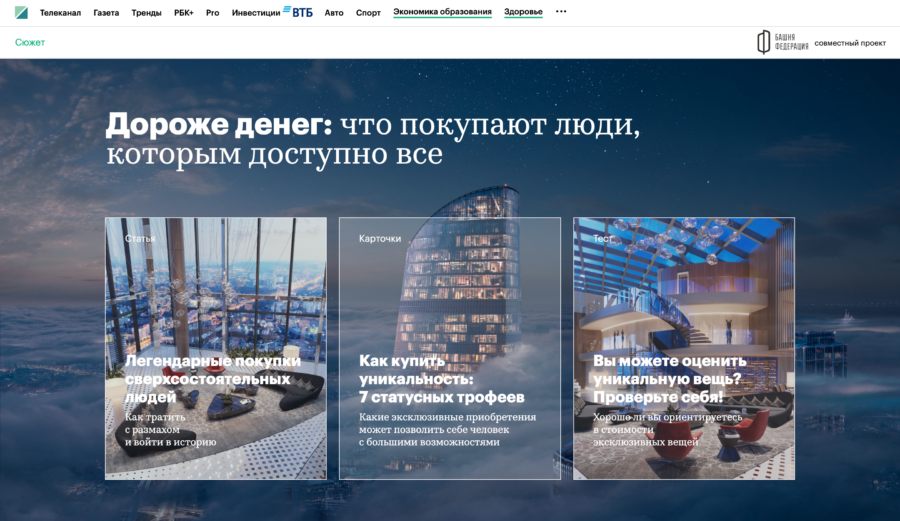The height and width of the screenshot is (521, 900).
Task: Click subtitle Какие эксклюзивные приобретения
Action: pyautogui.click(x=448, y=430)
